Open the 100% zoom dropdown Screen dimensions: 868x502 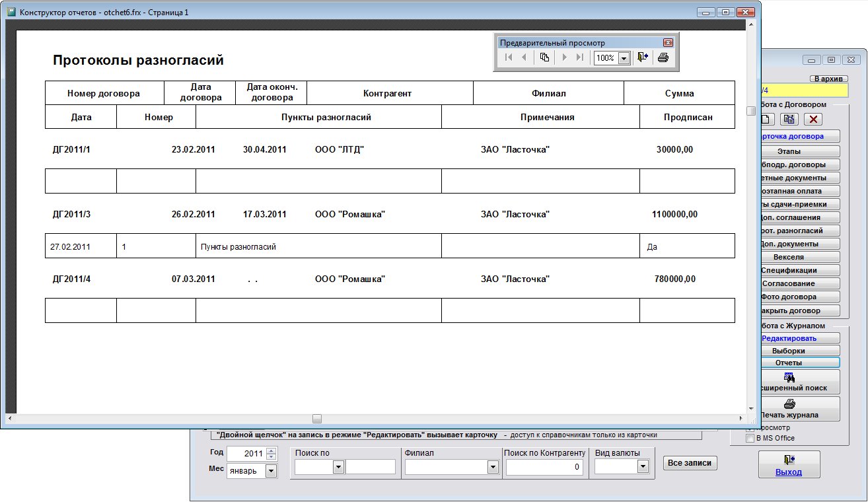tap(623, 58)
